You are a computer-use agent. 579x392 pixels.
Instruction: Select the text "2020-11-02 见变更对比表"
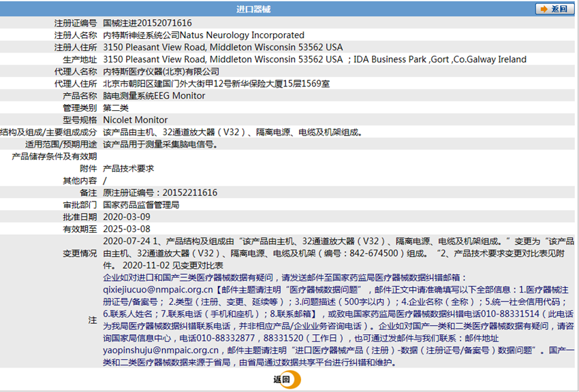click(173, 265)
